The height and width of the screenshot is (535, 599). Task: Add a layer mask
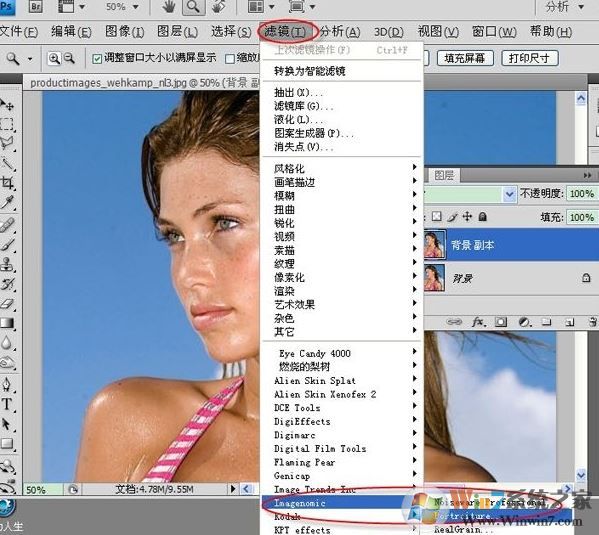[501, 322]
